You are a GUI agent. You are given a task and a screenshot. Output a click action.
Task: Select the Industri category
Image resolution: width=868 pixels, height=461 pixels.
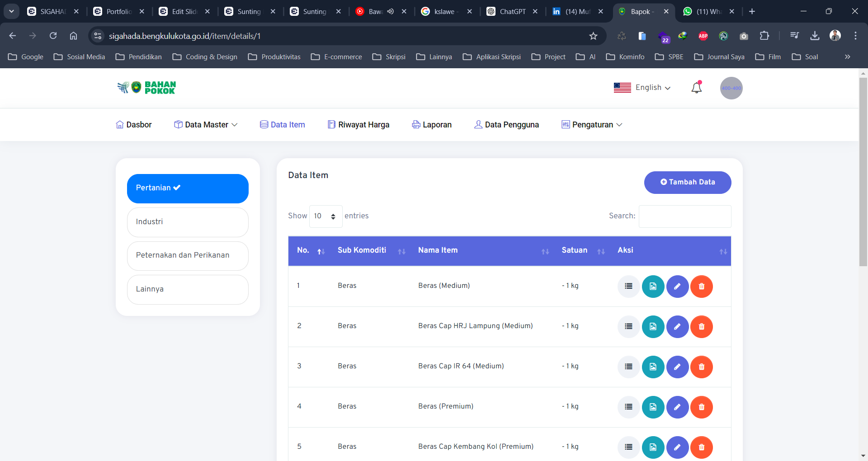point(188,222)
